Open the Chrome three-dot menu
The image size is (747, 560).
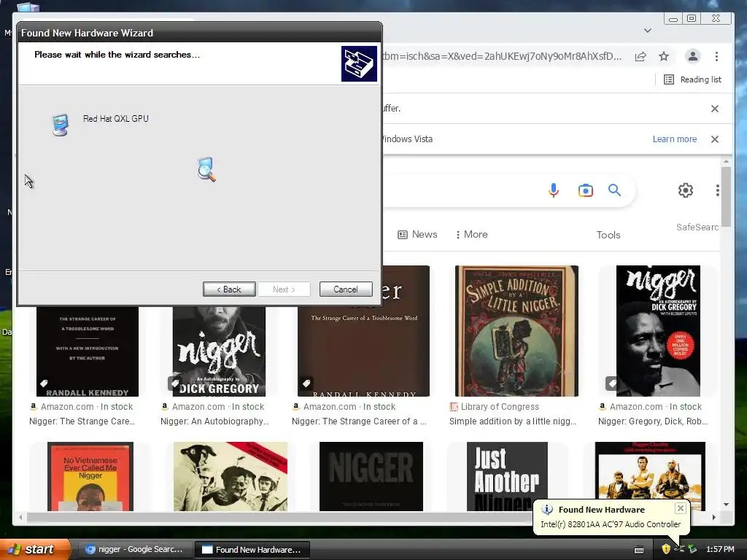pos(716,57)
